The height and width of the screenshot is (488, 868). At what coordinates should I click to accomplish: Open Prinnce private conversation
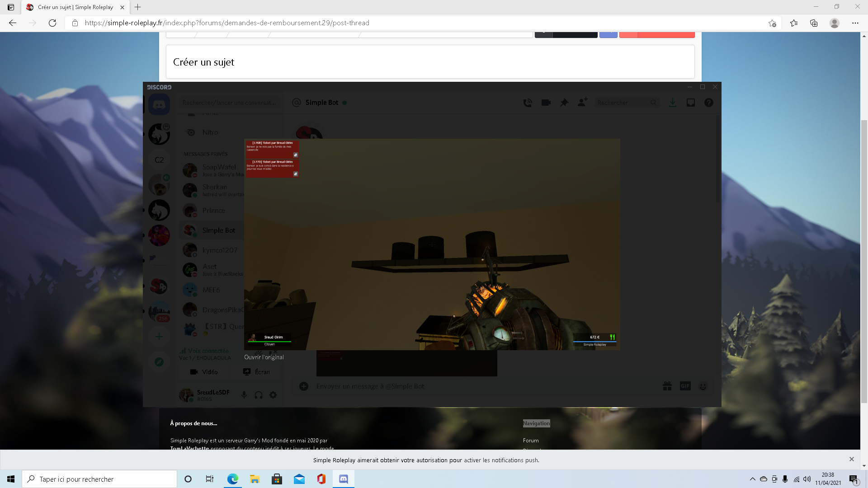point(212,211)
